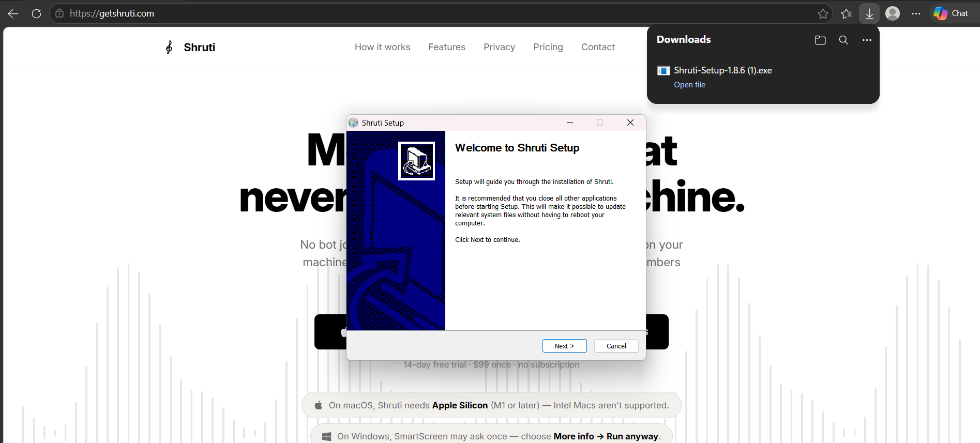Toggle the downloads toolbar icon

pyautogui.click(x=869, y=13)
